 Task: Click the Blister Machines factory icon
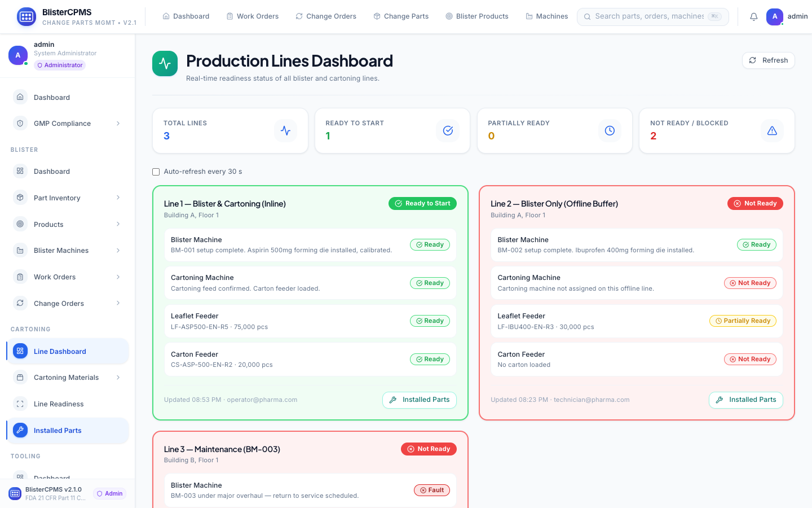20,250
